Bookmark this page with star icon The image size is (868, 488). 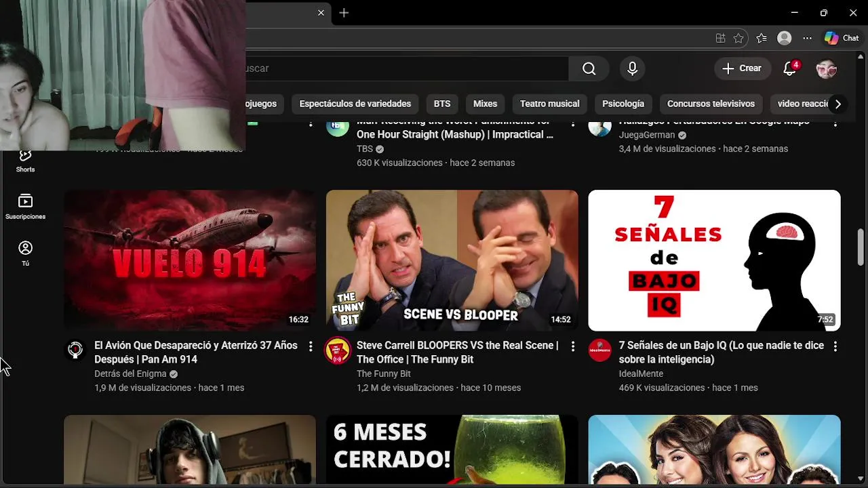[x=738, y=38]
